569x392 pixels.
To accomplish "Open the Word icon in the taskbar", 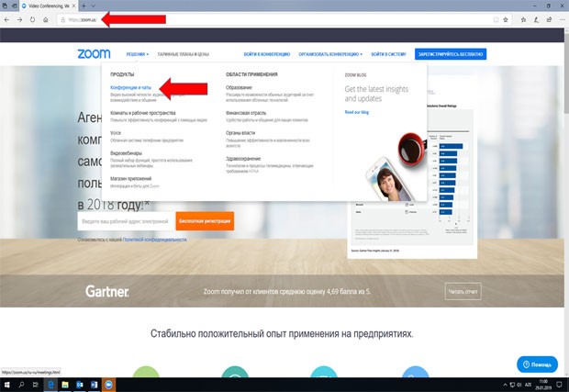I will point(93,385).
